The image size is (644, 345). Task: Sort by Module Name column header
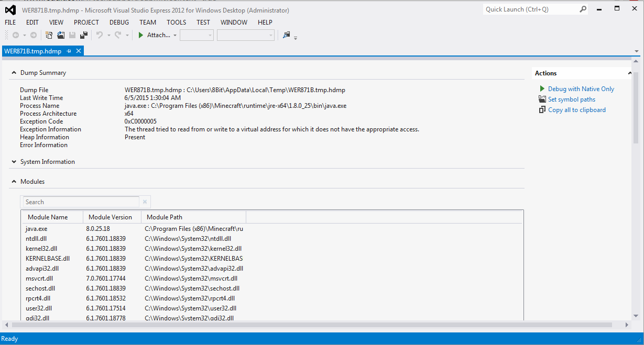click(52, 217)
